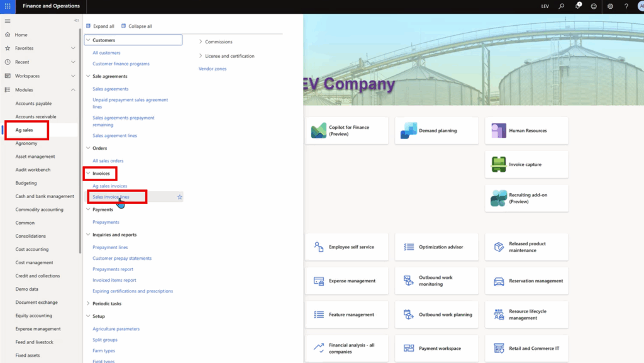This screenshot has height=363, width=644.
Task: Open Sales invoice lines link
Action: 111,197
